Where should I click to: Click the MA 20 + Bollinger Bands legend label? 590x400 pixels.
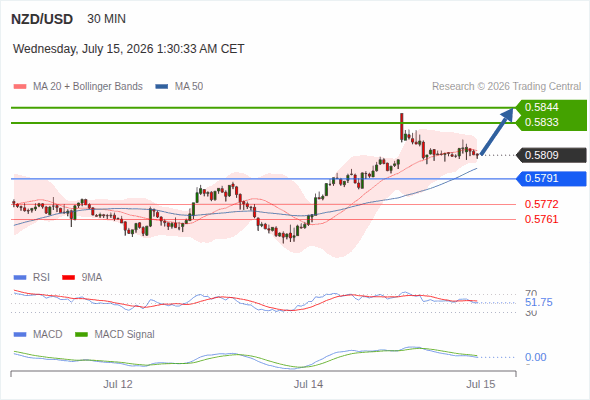click(88, 87)
